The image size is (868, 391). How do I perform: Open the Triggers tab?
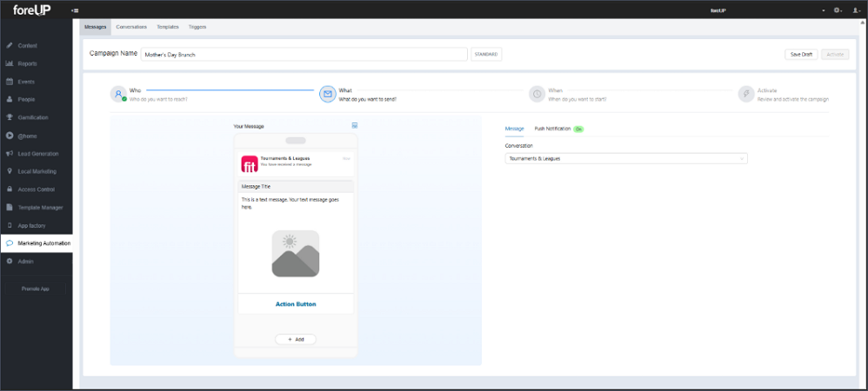pyautogui.click(x=197, y=27)
